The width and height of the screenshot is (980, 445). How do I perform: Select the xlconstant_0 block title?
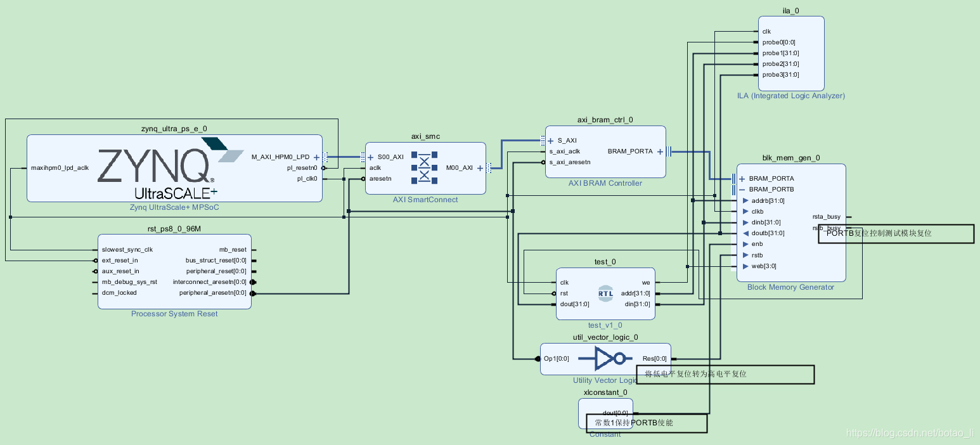pyautogui.click(x=605, y=392)
